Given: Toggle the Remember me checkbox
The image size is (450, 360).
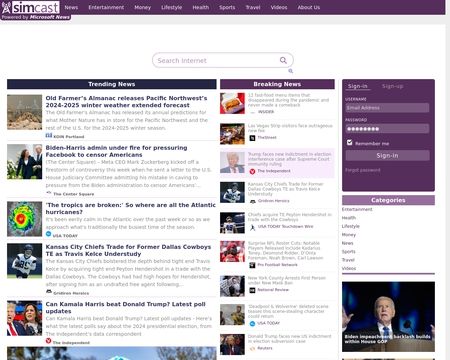Looking at the screenshot, I should coord(349,143).
